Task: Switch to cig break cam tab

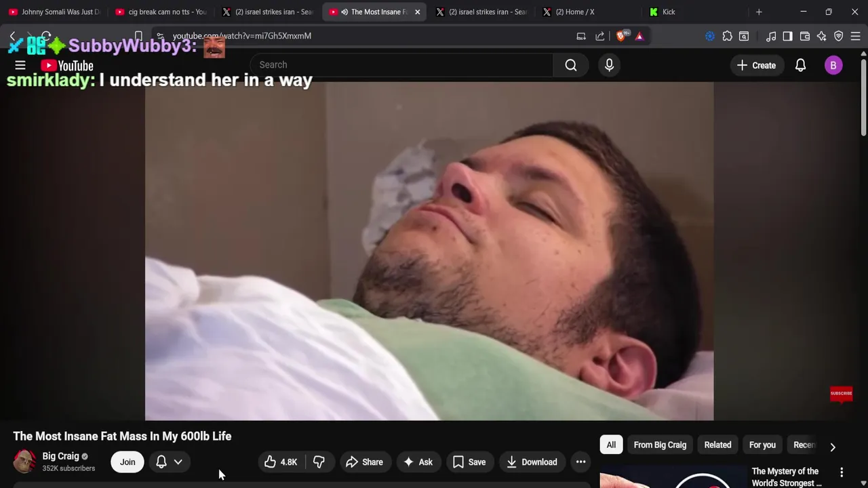Action: (x=161, y=12)
